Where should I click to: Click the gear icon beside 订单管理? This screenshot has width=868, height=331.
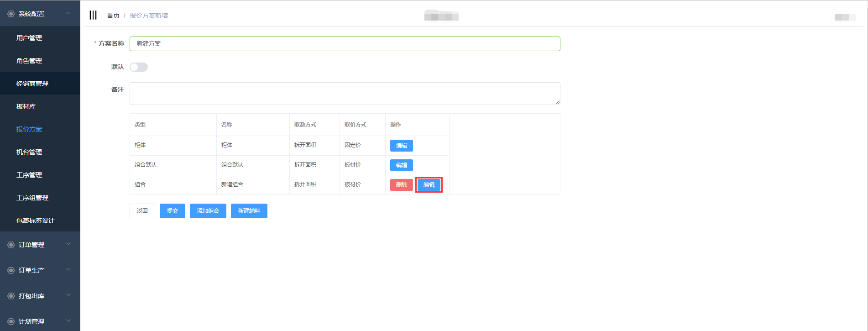click(x=11, y=245)
